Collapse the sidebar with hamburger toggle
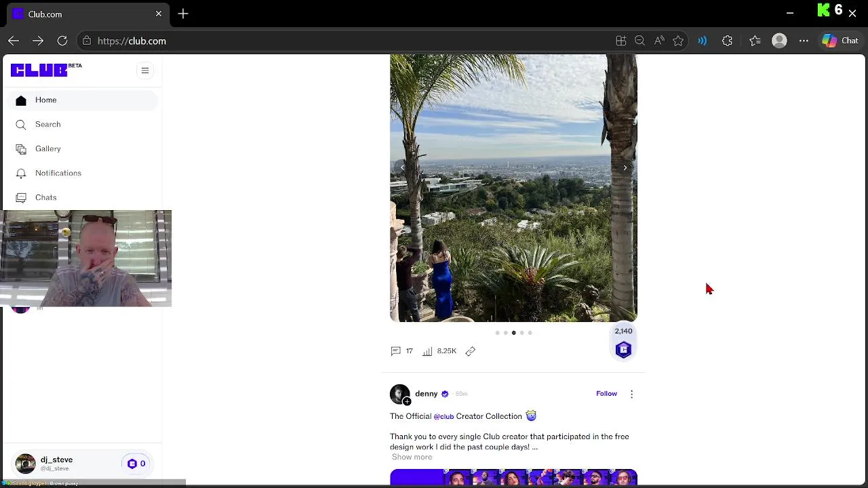The image size is (868, 488). tap(144, 70)
